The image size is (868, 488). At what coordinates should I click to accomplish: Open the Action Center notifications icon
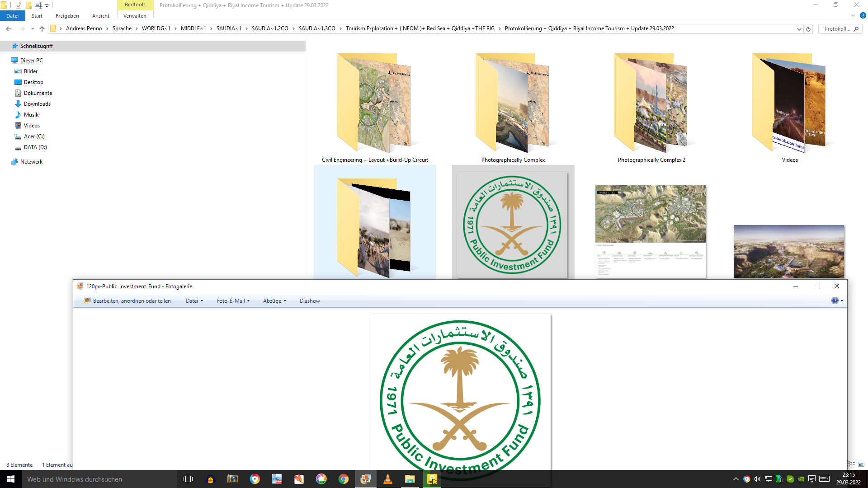point(812,479)
